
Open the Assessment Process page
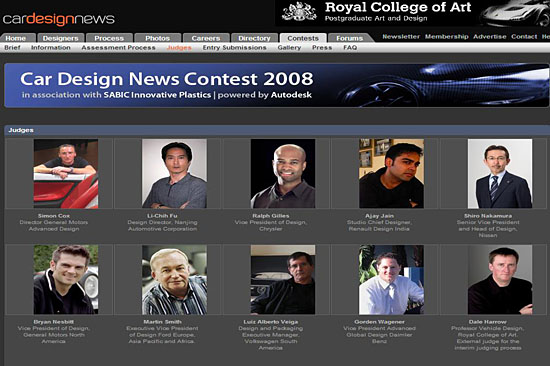118,47
